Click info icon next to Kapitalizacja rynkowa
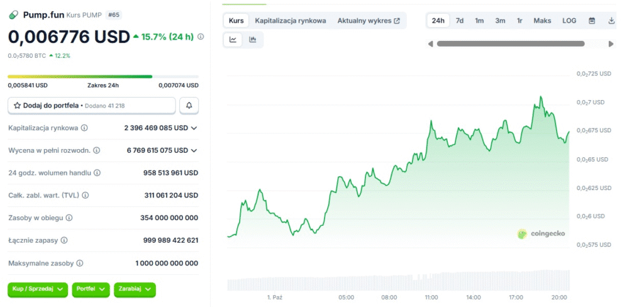 pos(84,128)
